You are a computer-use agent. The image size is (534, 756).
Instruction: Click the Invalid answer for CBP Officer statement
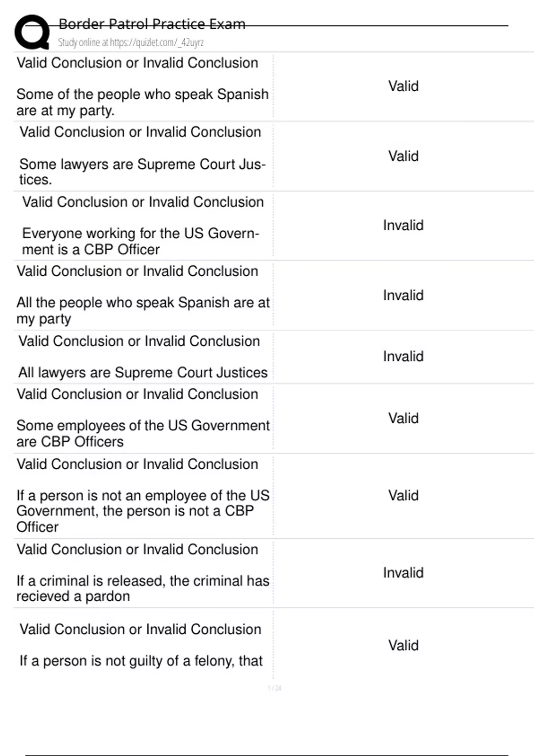[403, 225]
